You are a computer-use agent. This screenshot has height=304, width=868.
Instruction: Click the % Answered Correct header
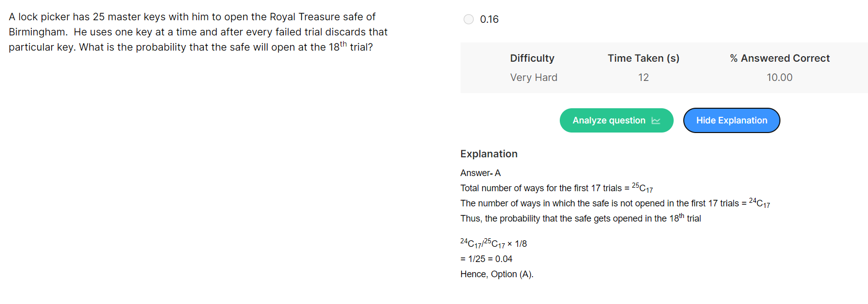(x=779, y=58)
